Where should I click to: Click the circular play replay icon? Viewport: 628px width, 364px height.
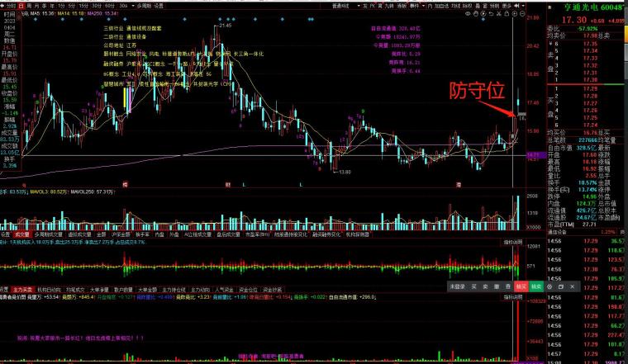(x=483, y=13)
